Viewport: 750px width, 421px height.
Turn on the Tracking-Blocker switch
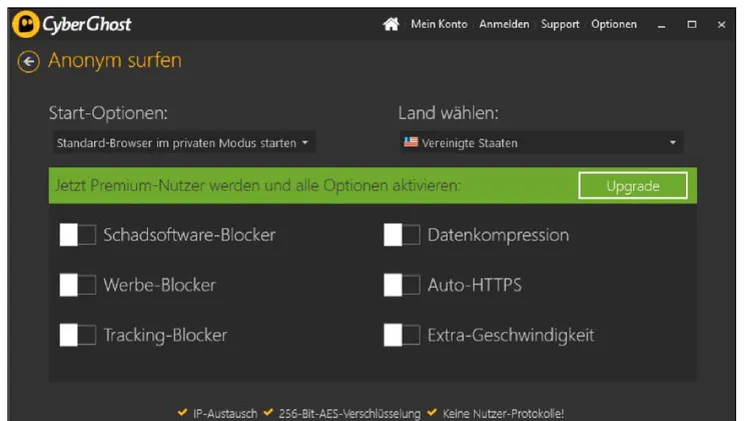pos(77,335)
